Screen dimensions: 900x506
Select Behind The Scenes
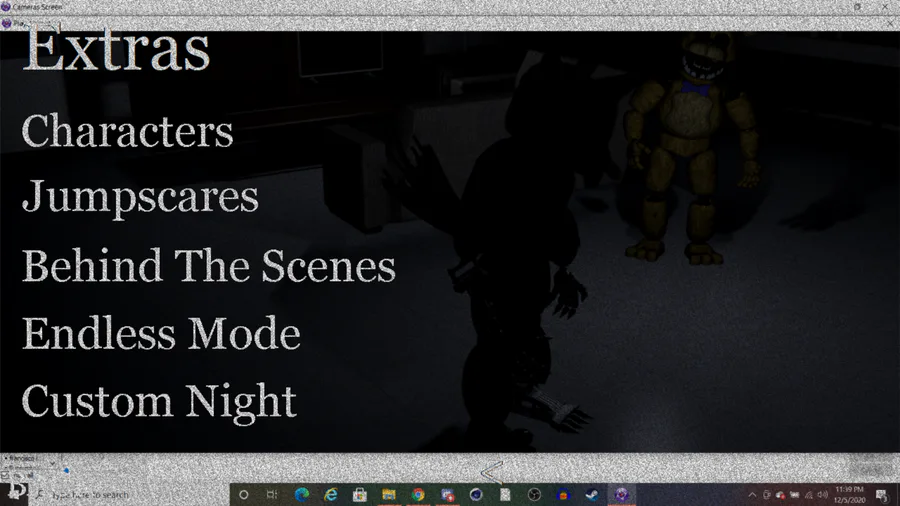(x=208, y=266)
